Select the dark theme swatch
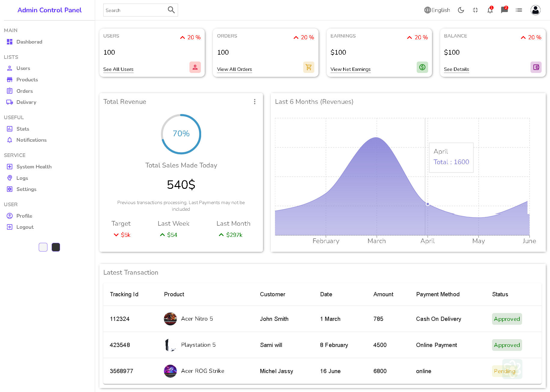This screenshot has width=550, height=392. pyautogui.click(x=56, y=247)
